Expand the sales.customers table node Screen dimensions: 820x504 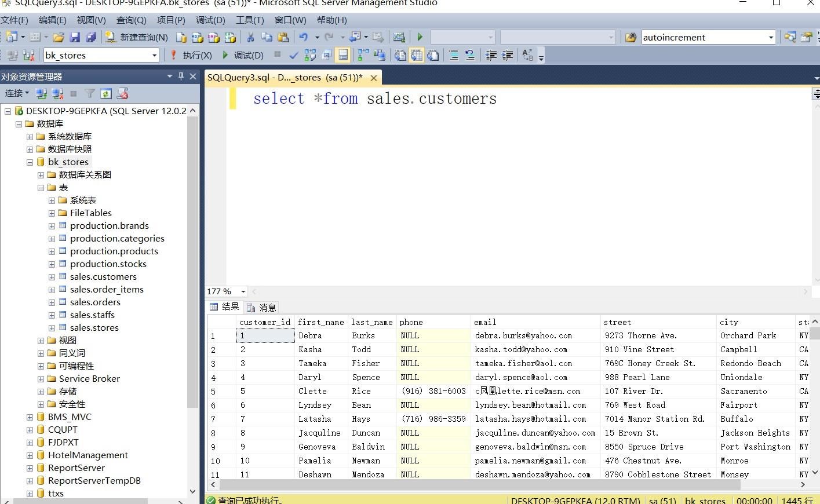tap(52, 277)
